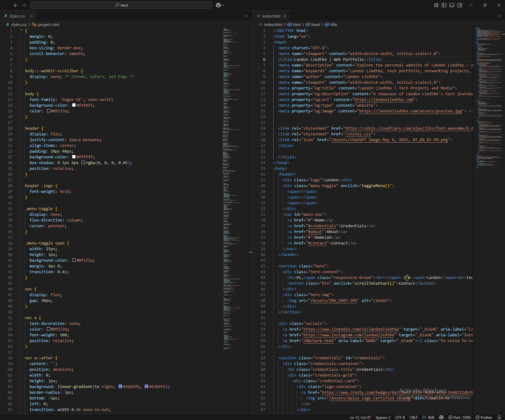The image size is (505, 420).
Task: Open the head breadcrumb segment
Action: tap(316, 24)
